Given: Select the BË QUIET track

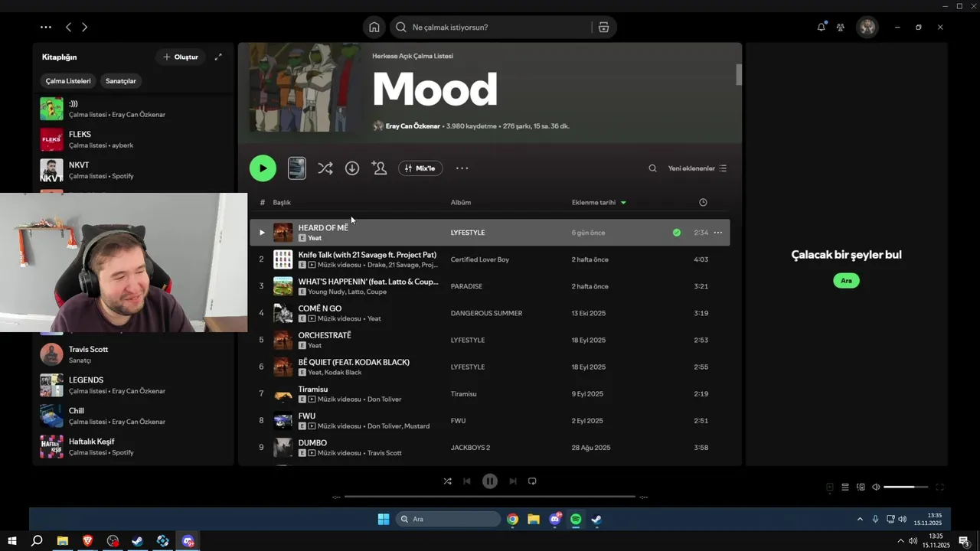Looking at the screenshot, I should [x=489, y=367].
